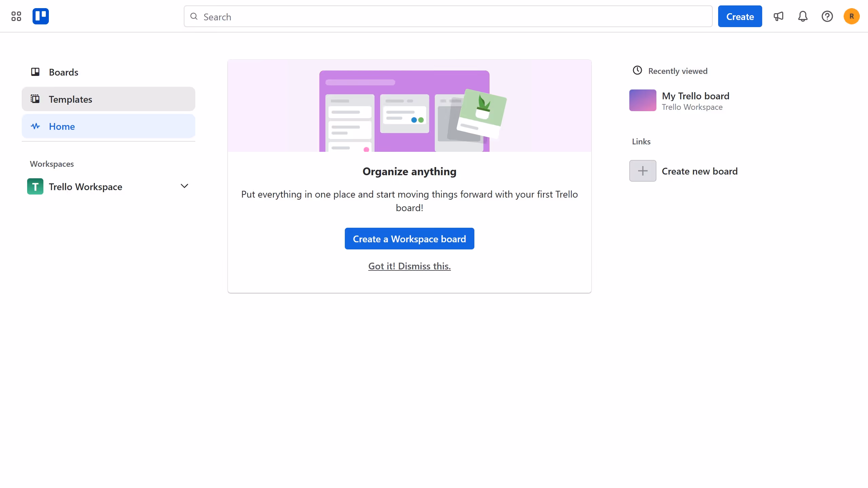The image size is (868, 488).
Task: Open the app switcher grid icon
Action: click(16, 16)
